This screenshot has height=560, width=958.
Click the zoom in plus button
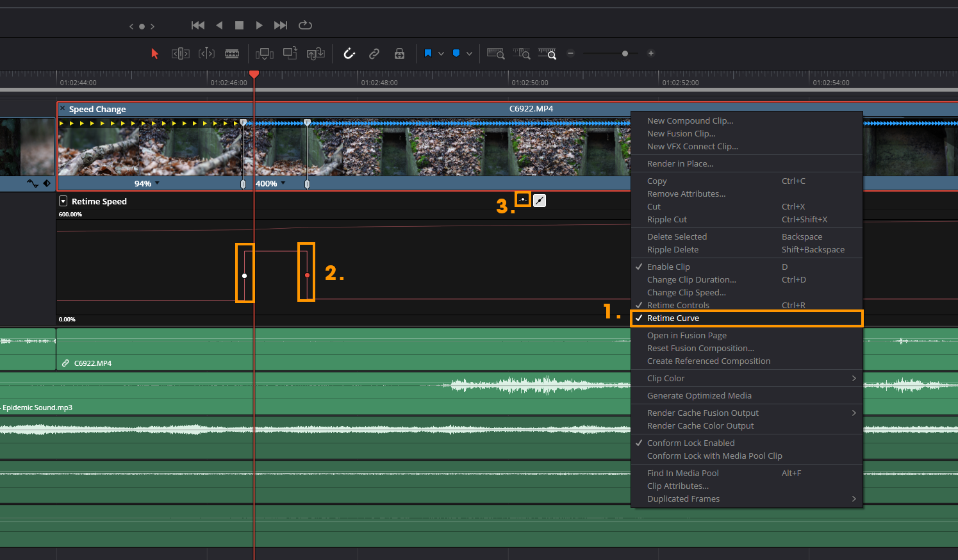(651, 54)
